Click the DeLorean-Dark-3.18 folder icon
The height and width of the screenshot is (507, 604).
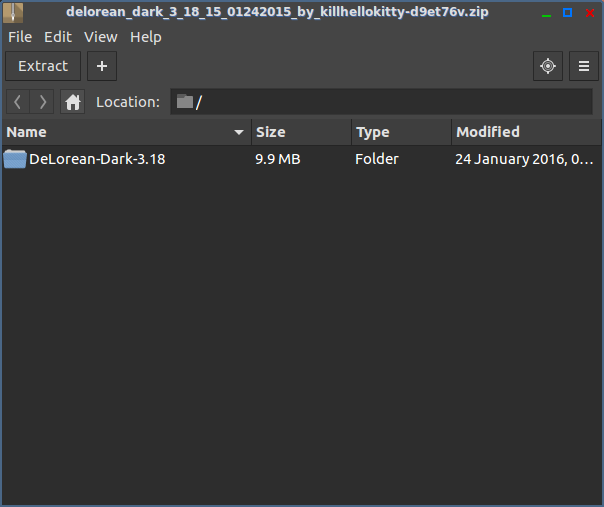pyautogui.click(x=15, y=159)
